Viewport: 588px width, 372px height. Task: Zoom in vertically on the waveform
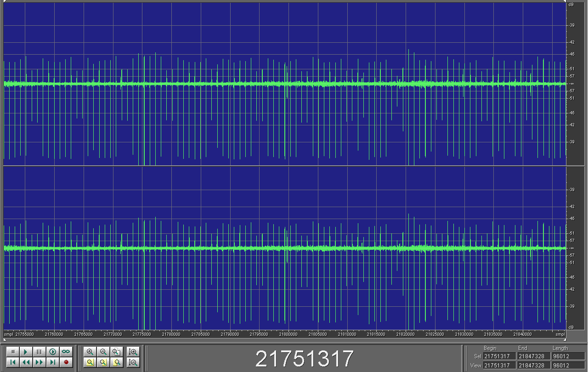click(x=133, y=352)
